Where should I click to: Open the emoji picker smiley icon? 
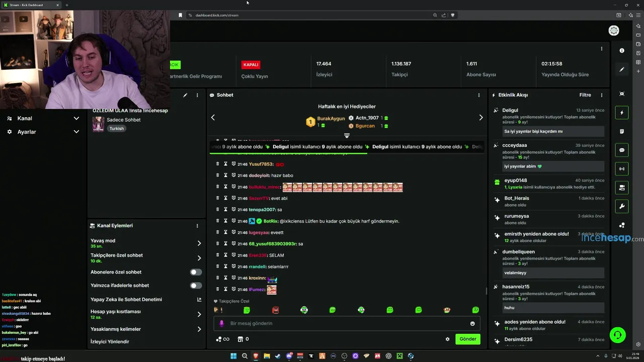click(472, 324)
